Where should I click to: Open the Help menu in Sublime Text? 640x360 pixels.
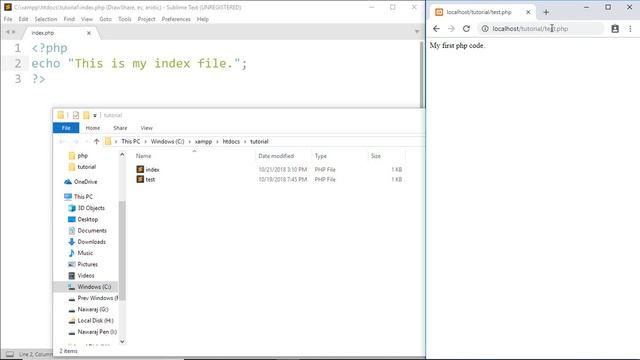(x=203, y=19)
